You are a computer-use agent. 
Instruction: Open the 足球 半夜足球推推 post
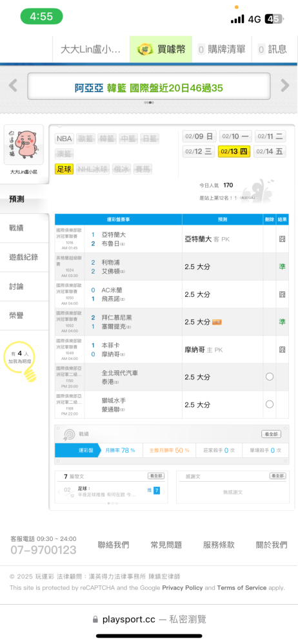click(x=106, y=491)
